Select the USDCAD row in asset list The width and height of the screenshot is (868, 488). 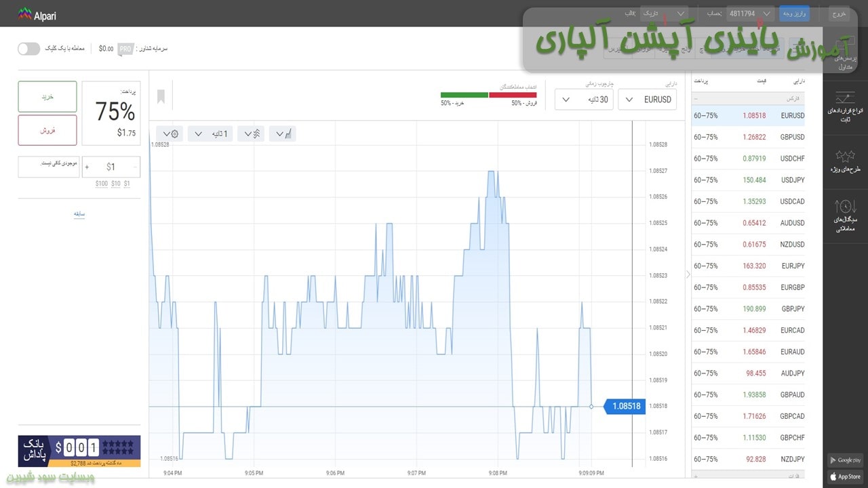point(749,201)
